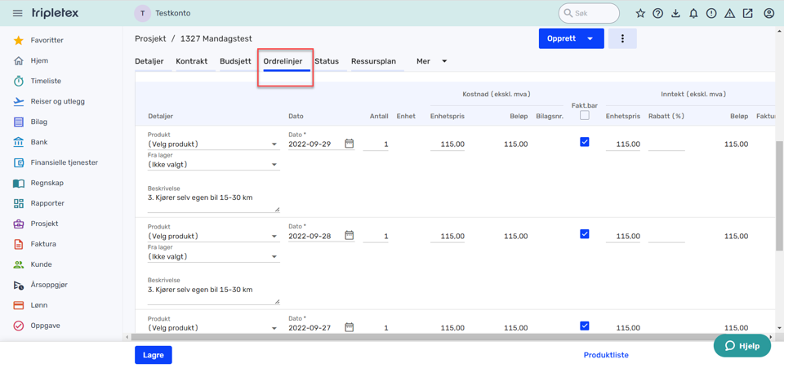Click the circled exclamation alert icon
The height and width of the screenshot is (370, 785).
[x=711, y=14]
